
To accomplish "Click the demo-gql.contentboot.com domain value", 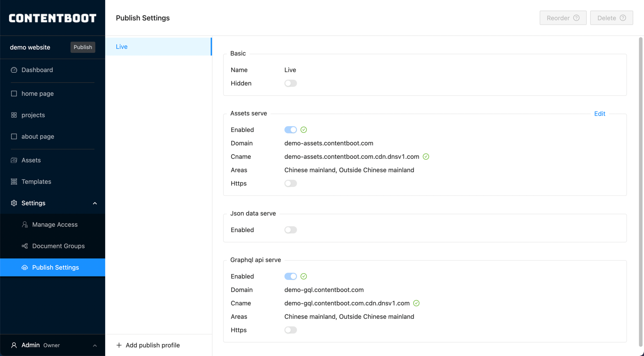I will pos(324,290).
